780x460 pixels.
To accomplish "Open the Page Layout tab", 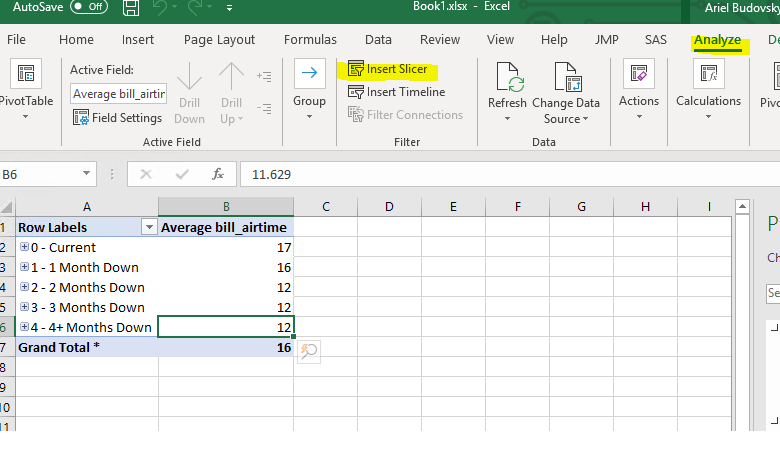I will point(219,40).
